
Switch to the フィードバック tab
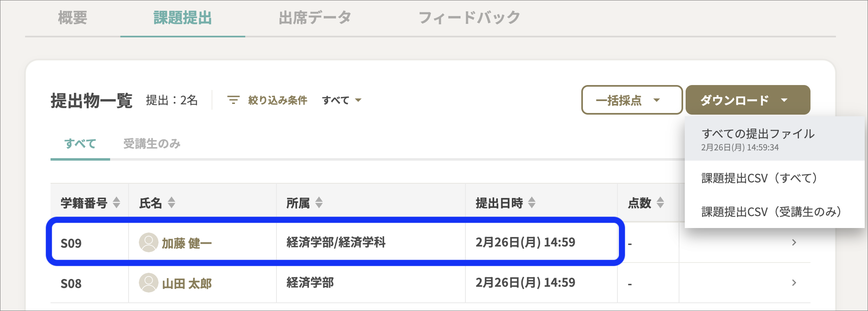click(x=470, y=18)
